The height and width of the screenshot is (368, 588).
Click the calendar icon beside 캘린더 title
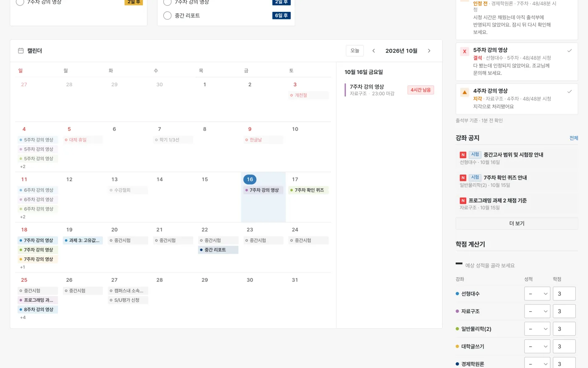click(21, 51)
